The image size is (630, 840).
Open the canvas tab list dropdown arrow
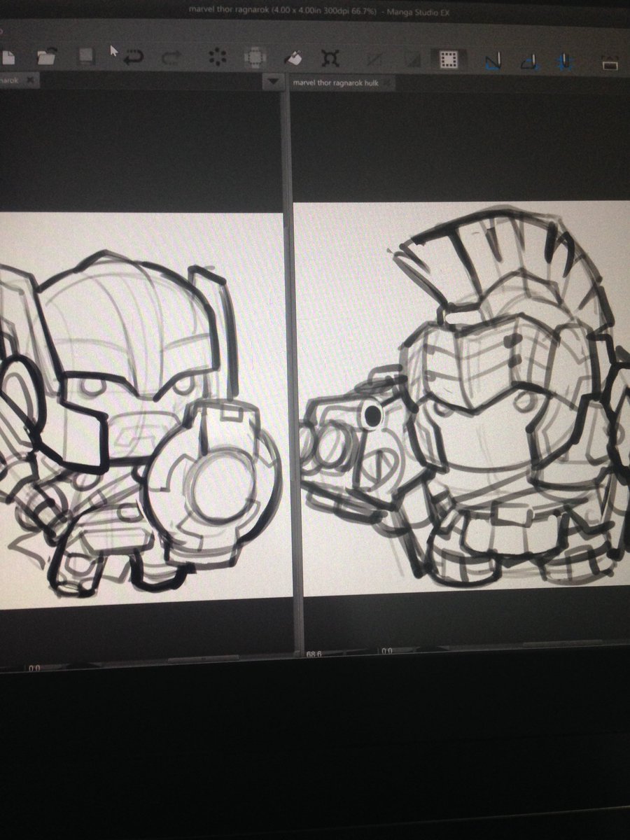[273, 83]
